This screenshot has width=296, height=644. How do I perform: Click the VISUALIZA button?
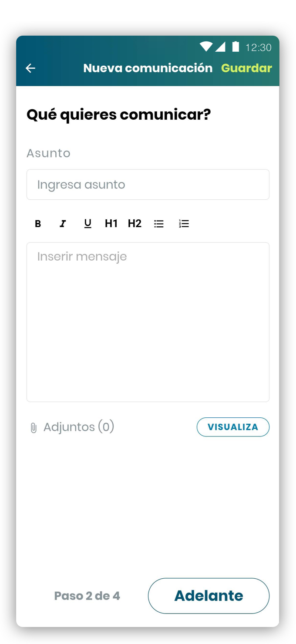[x=233, y=427]
